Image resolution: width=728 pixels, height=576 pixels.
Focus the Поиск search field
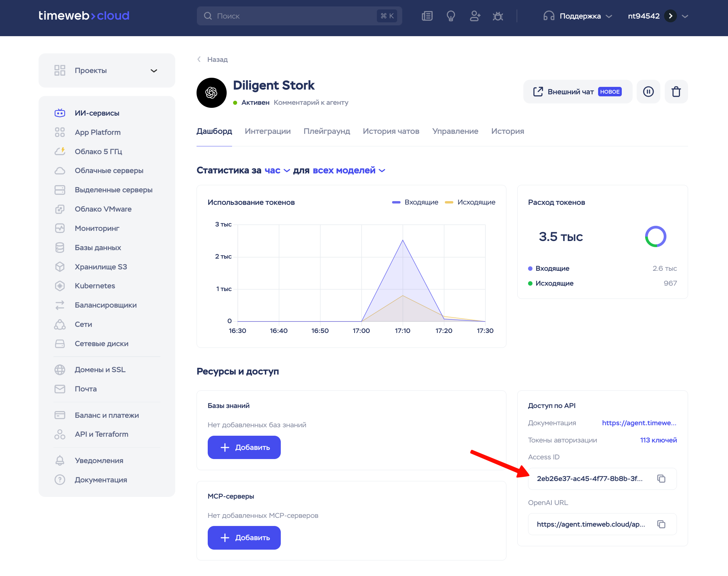click(x=299, y=16)
